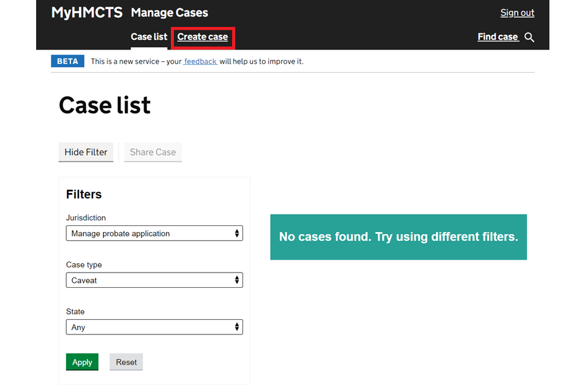Click the Filters panel heading
Viewport: 588px width, 392px height.
coord(84,194)
